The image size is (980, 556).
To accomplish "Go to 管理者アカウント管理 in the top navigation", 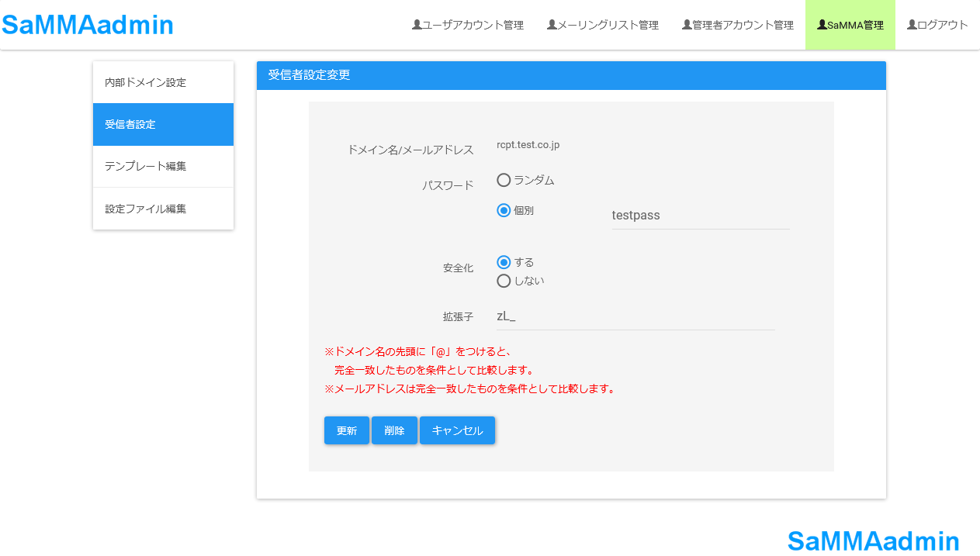I will (x=738, y=25).
